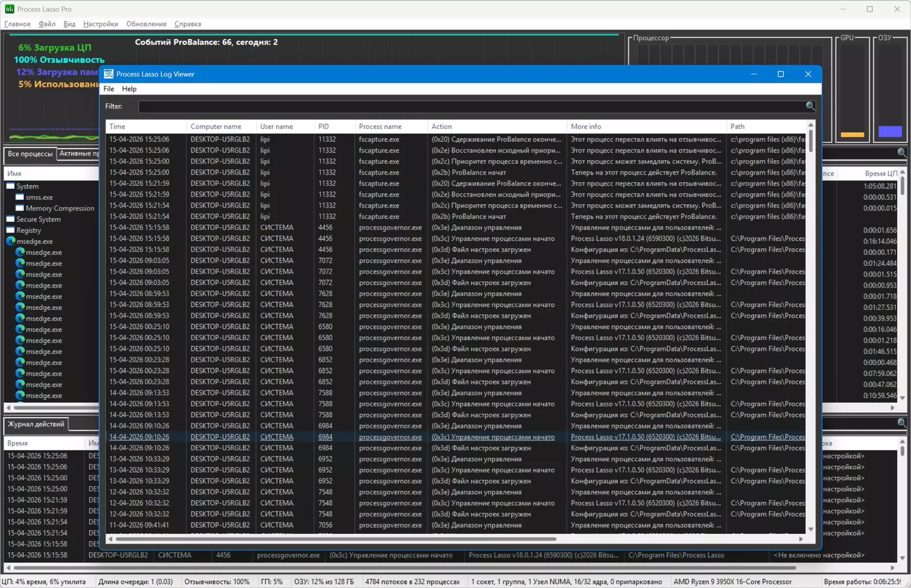The height and width of the screenshot is (588, 911).
Task: Open the Help menu in Log Viewer
Action: pyautogui.click(x=129, y=89)
